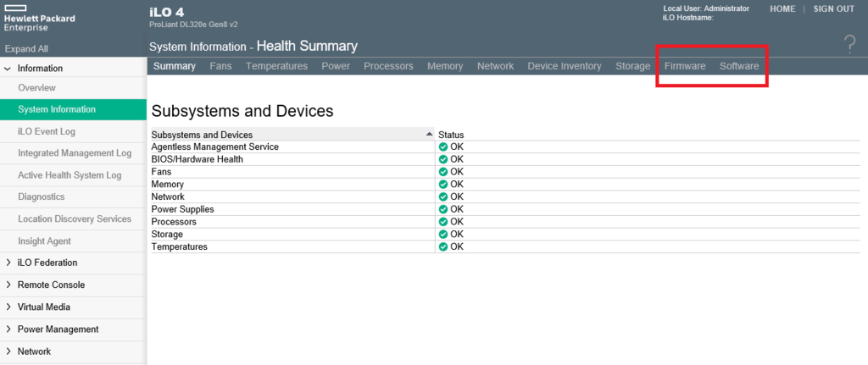The height and width of the screenshot is (365, 868).
Task: Click the OK icon beside Agentless Management Service
Action: (x=442, y=147)
